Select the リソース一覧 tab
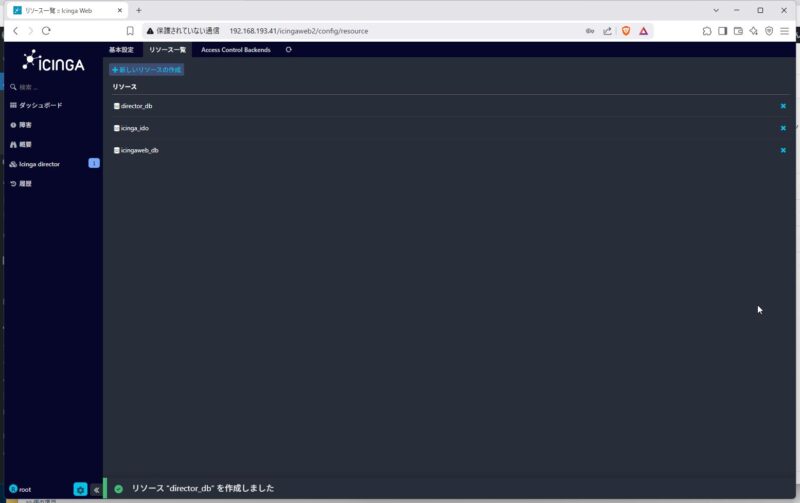The width and height of the screenshot is (800, 503). [x=167, y=49]
